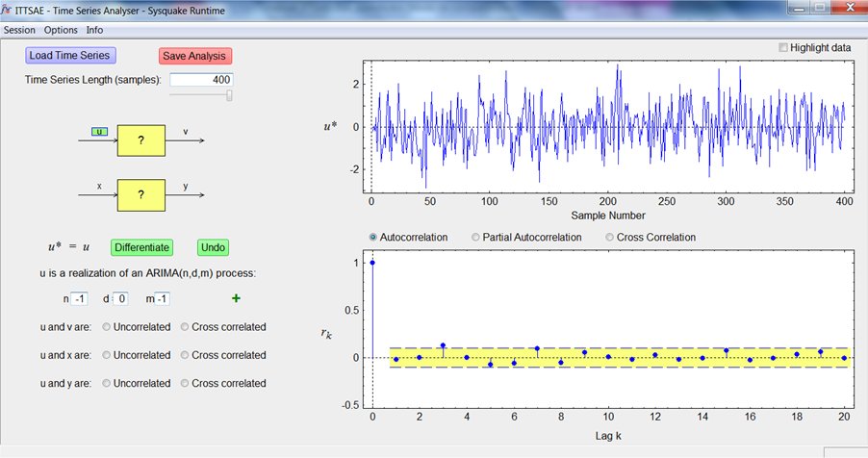
Task: Mark u and y as Uncorrelated
Action: (106, 383)
